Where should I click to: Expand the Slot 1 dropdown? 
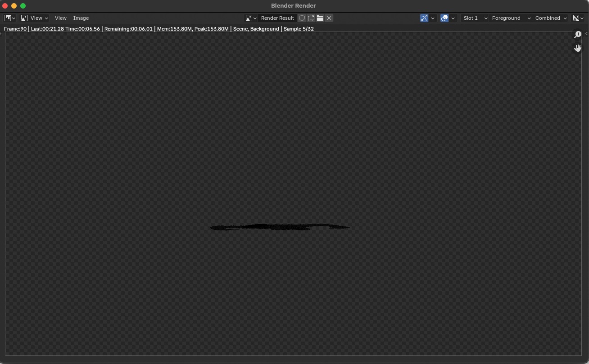click(x=475, y=18)
